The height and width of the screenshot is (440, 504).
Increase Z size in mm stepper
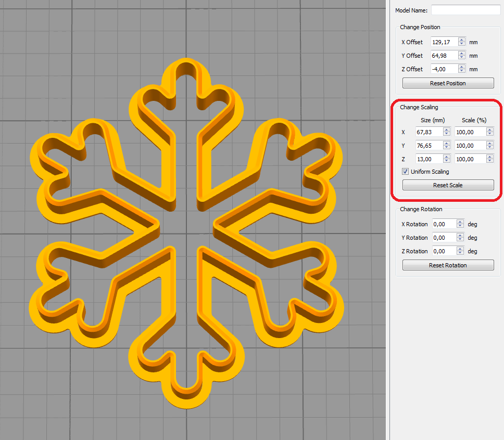(x=446, y=157)
